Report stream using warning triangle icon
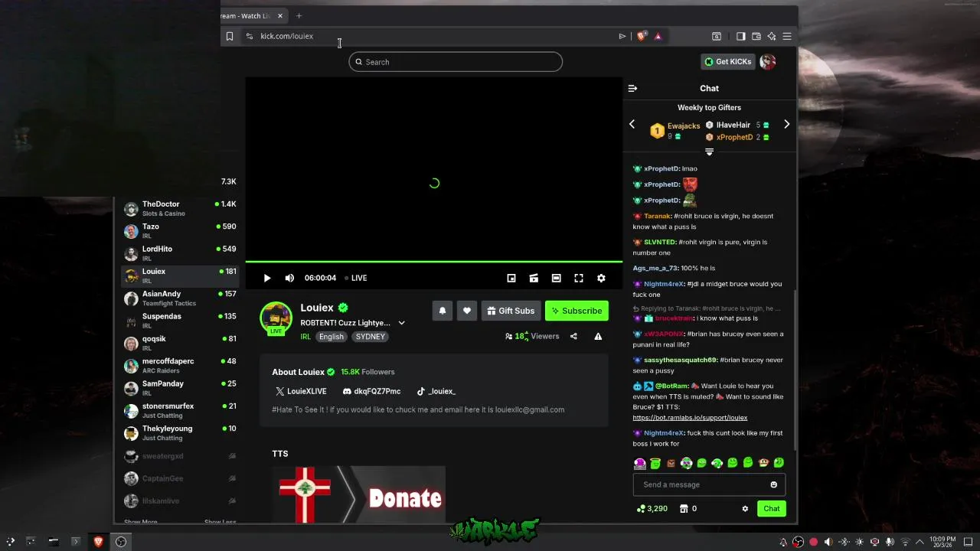 click(x=598, y=336)
